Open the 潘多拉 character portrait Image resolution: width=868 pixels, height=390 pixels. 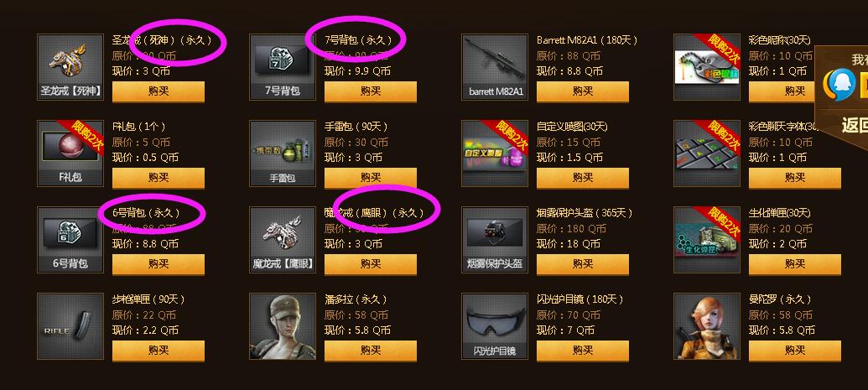coord(283,326)
